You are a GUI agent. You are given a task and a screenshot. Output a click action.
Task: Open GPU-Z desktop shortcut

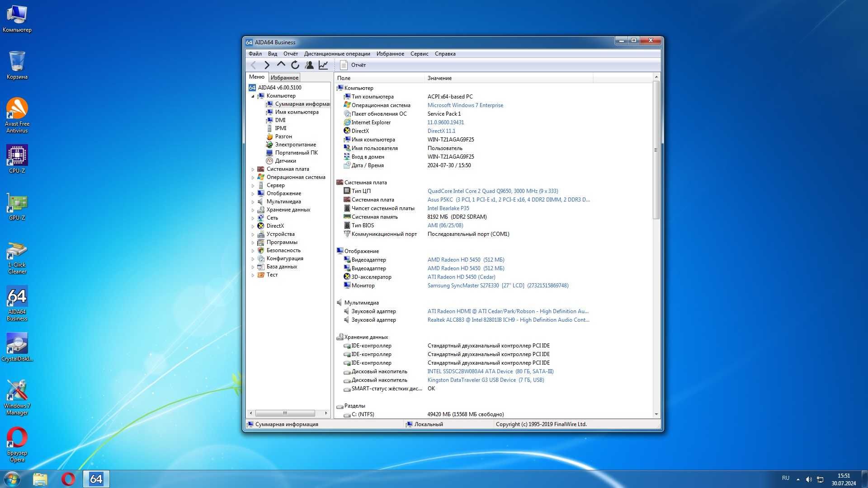tap(17, 207)
